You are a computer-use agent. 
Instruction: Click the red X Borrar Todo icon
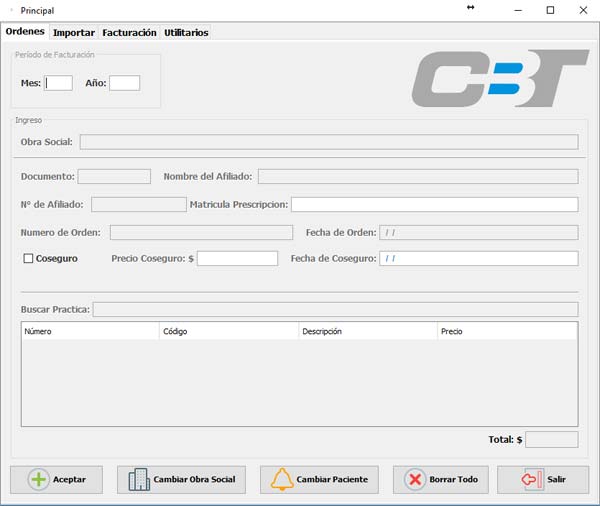pos(415,479)
